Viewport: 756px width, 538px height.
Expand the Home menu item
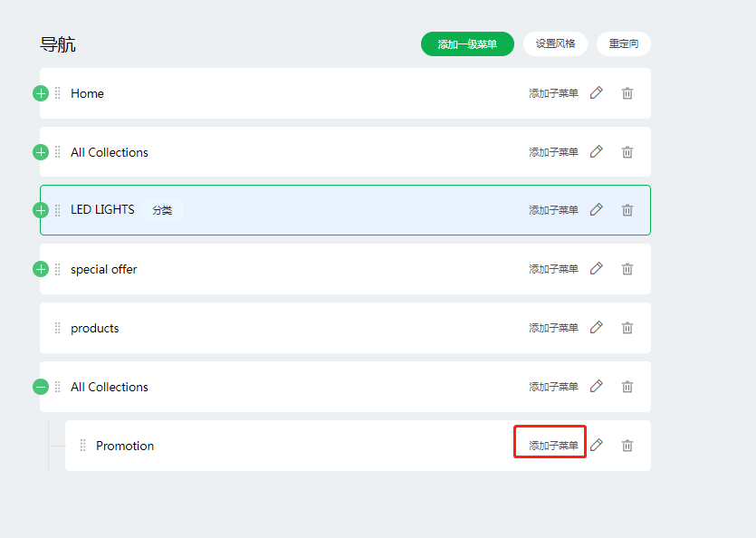41,93
